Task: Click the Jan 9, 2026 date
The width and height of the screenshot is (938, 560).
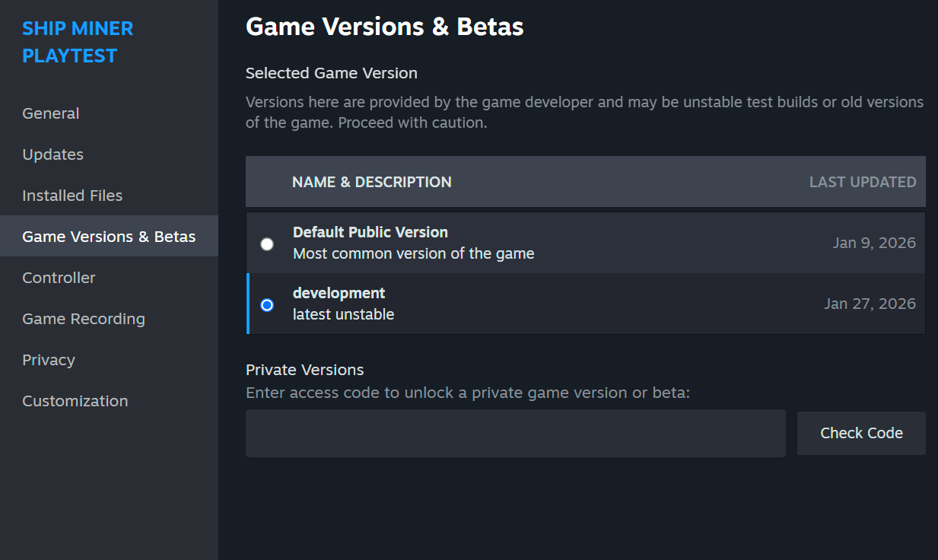Action: pos(874,243)
